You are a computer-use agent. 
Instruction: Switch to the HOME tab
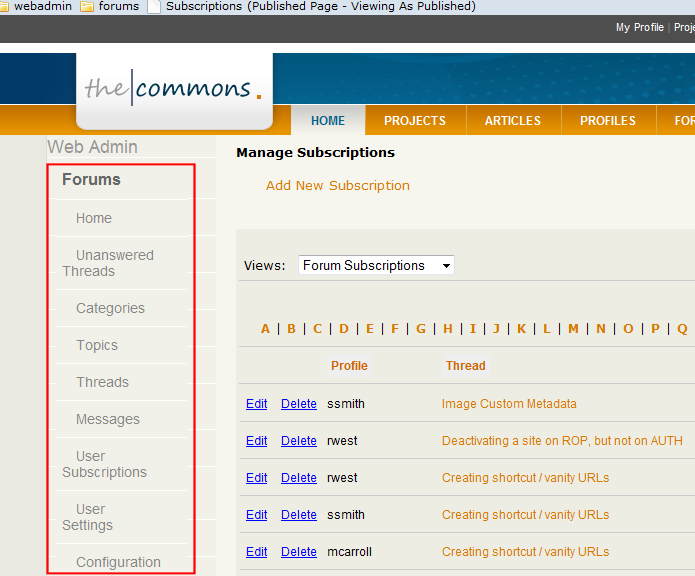click(328, 121)
